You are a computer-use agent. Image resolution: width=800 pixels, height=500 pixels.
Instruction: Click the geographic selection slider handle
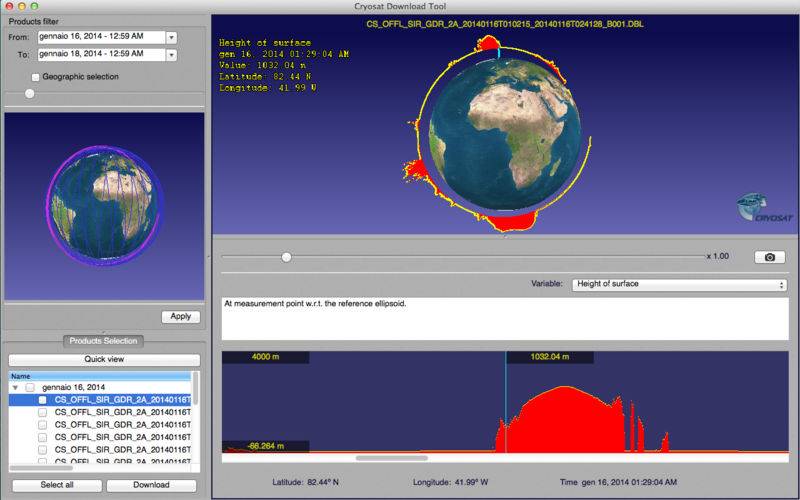click(30, 93)
